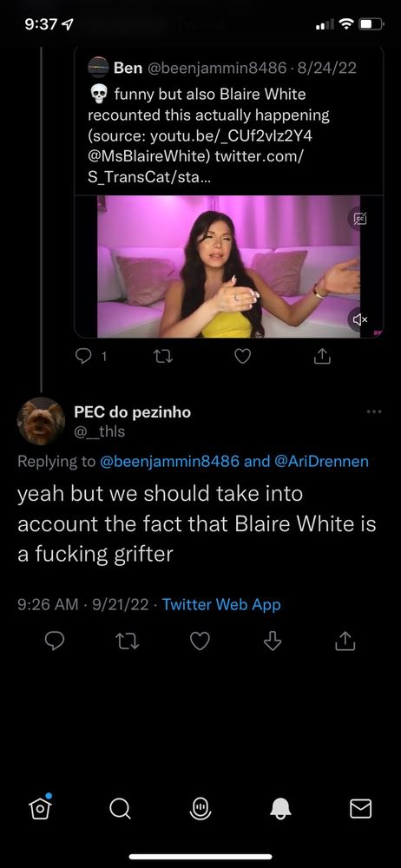Share Ben's tweet via upload icon
This screenshot has height=868, width=401.
click(x=322, y=358)
